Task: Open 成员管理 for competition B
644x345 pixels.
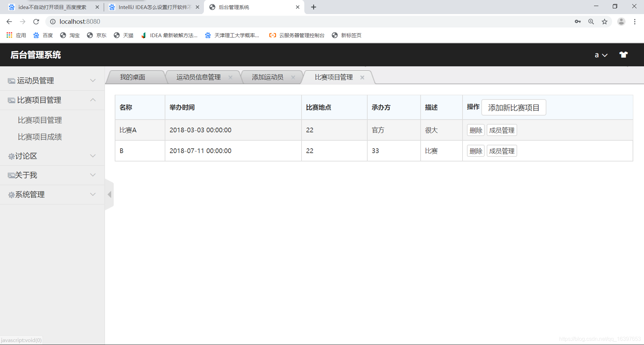Action: [x=502, y=151]
